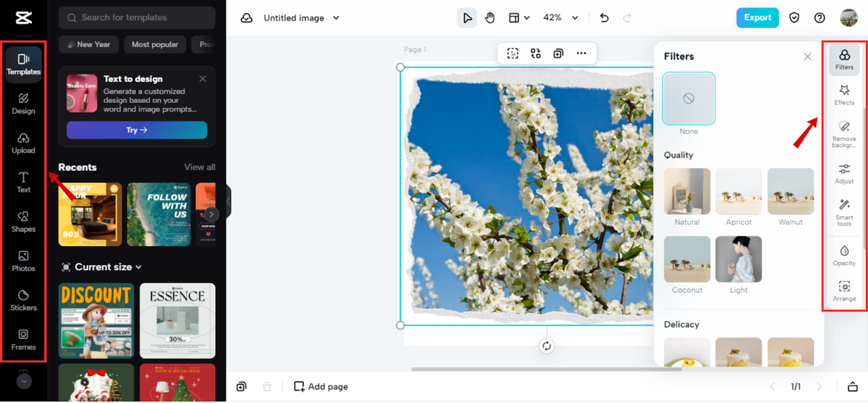Apply the Coconut filter

(687, 259)
